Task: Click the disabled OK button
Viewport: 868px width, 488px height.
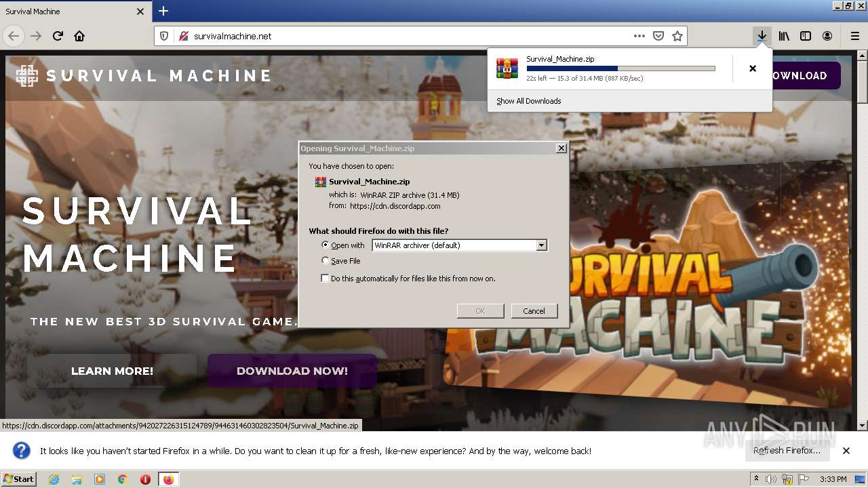Action: [480, 311]
